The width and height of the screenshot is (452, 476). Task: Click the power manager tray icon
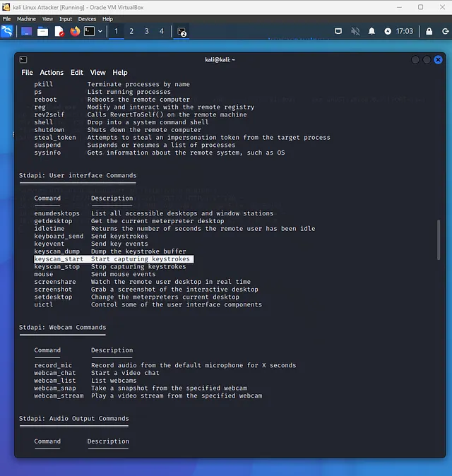pos(388,31)
